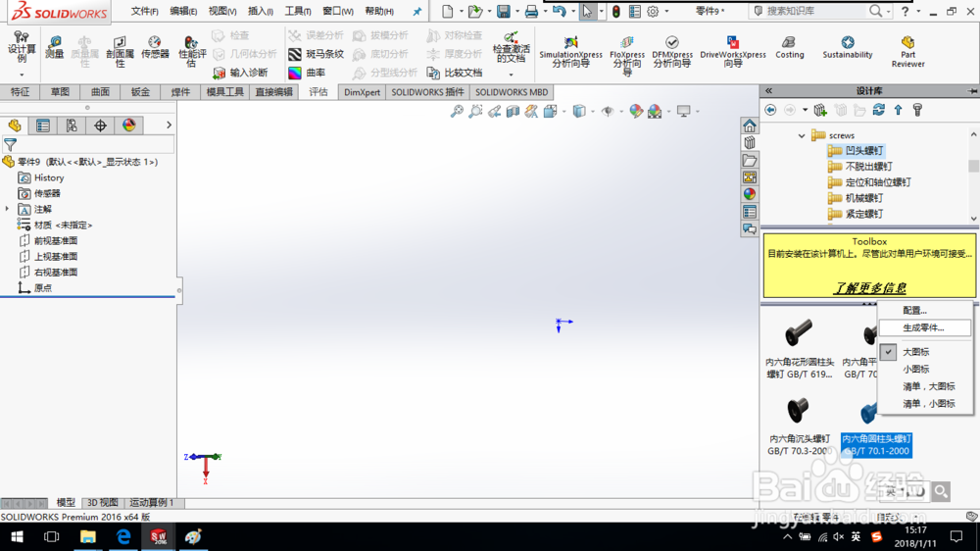Switch to the 钣金 tab

[140, 92]
